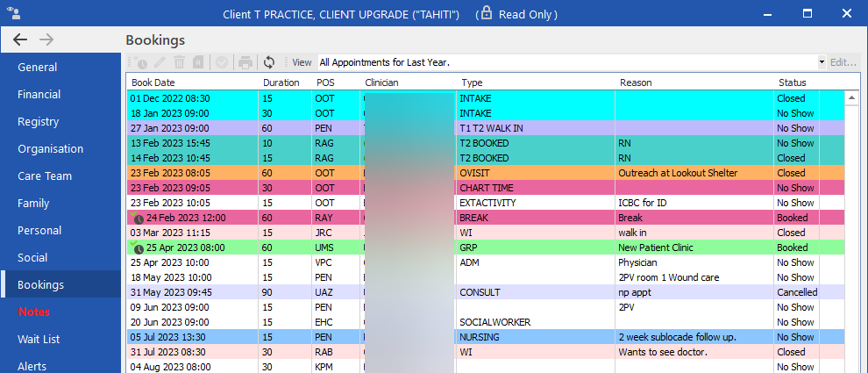Click the back arrow navigation icon
Viewport: 868px width, 373px height.
point(20,39)
